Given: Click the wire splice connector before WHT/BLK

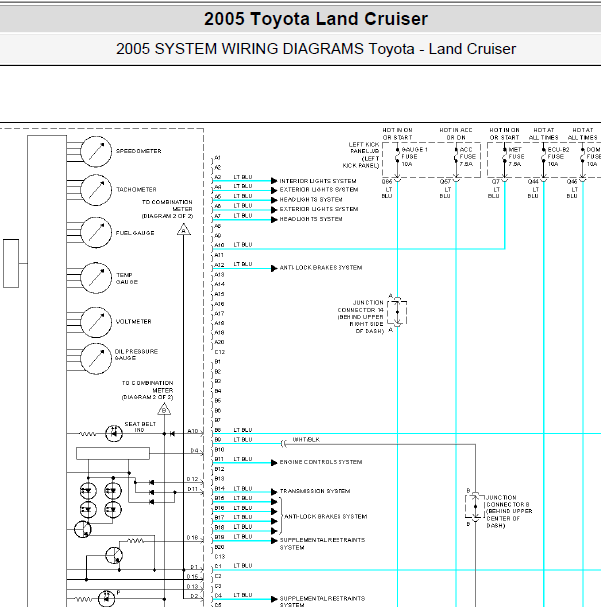Looking at the screenshot, I should tap(284, 444).
